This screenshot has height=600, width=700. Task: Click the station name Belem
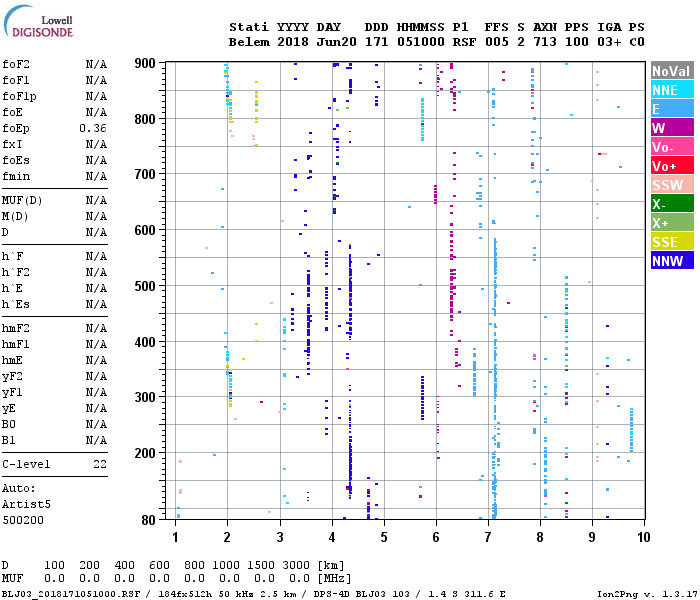(249, 42)
